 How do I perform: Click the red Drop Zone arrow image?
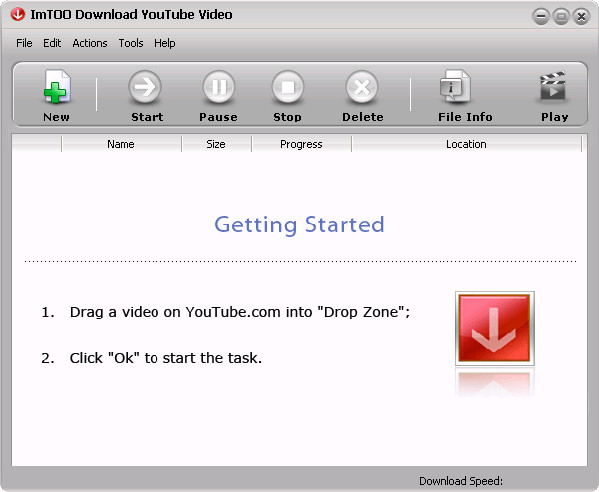[x=495, y=329]
